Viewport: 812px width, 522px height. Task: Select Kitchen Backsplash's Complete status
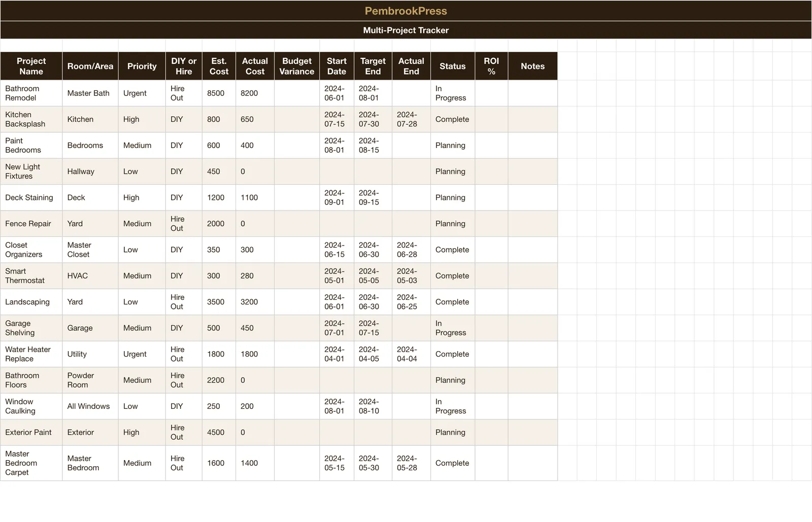[453, 119]
